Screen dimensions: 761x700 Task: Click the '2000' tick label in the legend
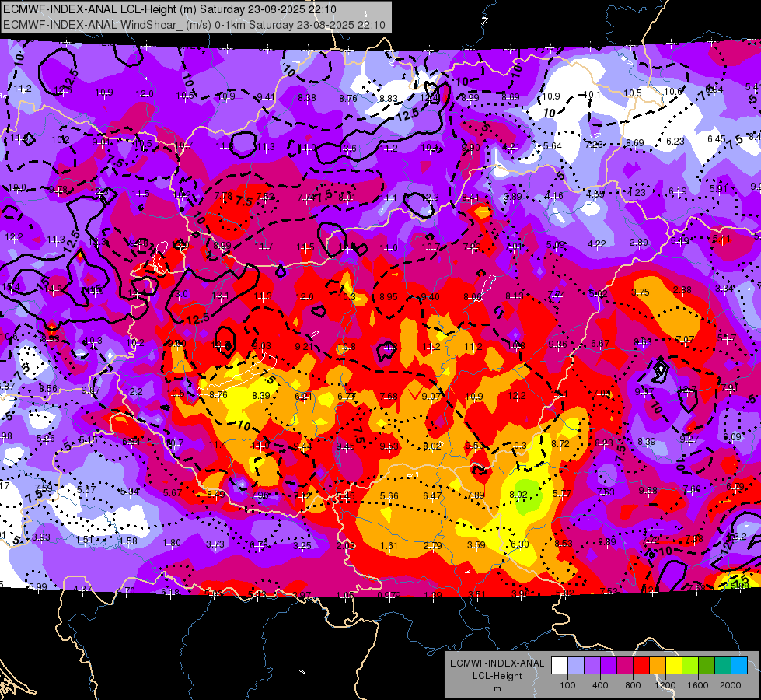pos(731,685)
